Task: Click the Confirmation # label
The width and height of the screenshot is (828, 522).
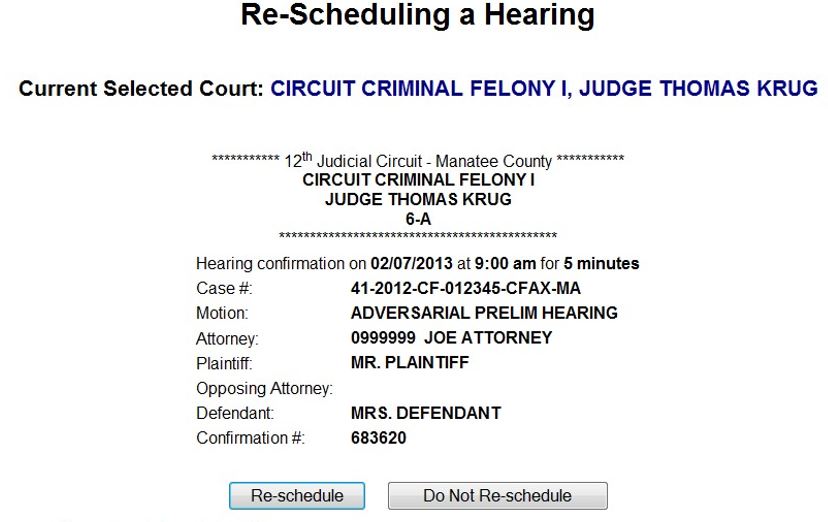Action: tap(250, 438)
